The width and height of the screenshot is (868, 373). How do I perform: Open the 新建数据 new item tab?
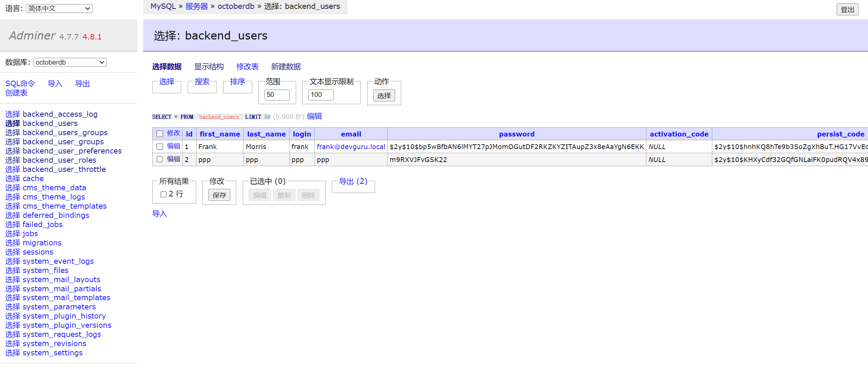[286, 67]
